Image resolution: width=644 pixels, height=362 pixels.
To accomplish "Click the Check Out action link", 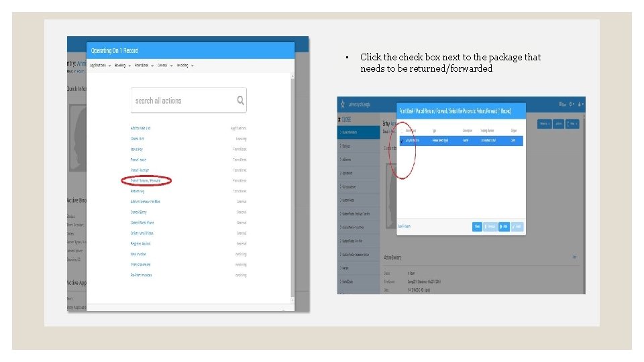I will [137, 139].
